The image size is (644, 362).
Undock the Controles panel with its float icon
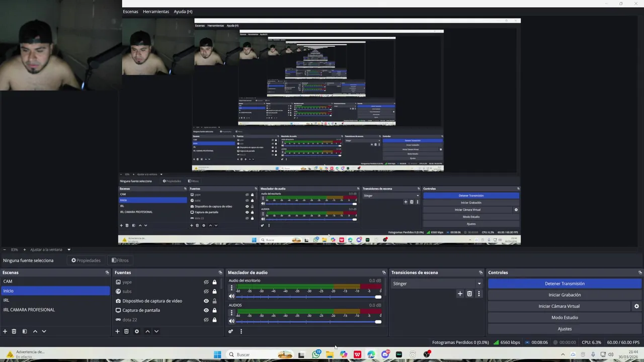pos(640,273)
